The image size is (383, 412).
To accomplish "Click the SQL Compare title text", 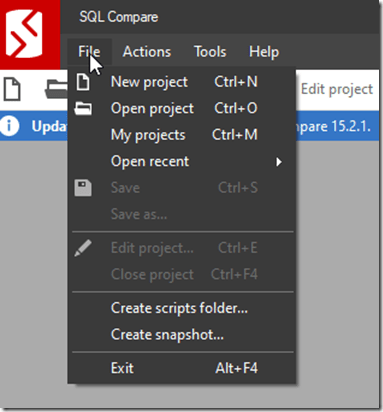I will click(x=119, y=17).
